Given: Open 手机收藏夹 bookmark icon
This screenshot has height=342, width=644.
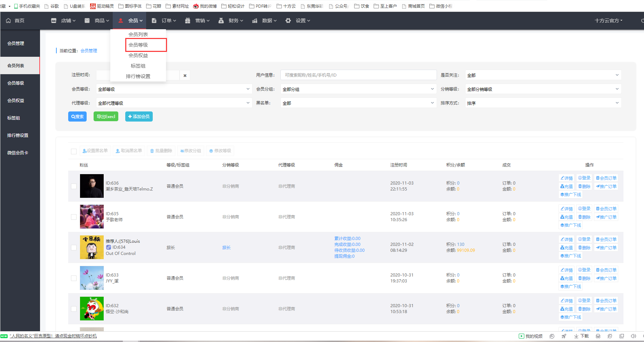Looking at the screenshot, I should (x=16, y=6).
